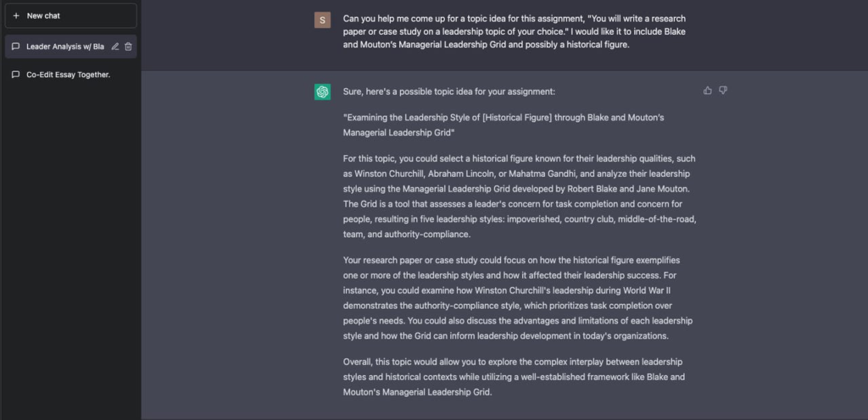Click the plus icon beside New chat
The image size is (868, 420).
pyautogui.click(x=16, y=15)
